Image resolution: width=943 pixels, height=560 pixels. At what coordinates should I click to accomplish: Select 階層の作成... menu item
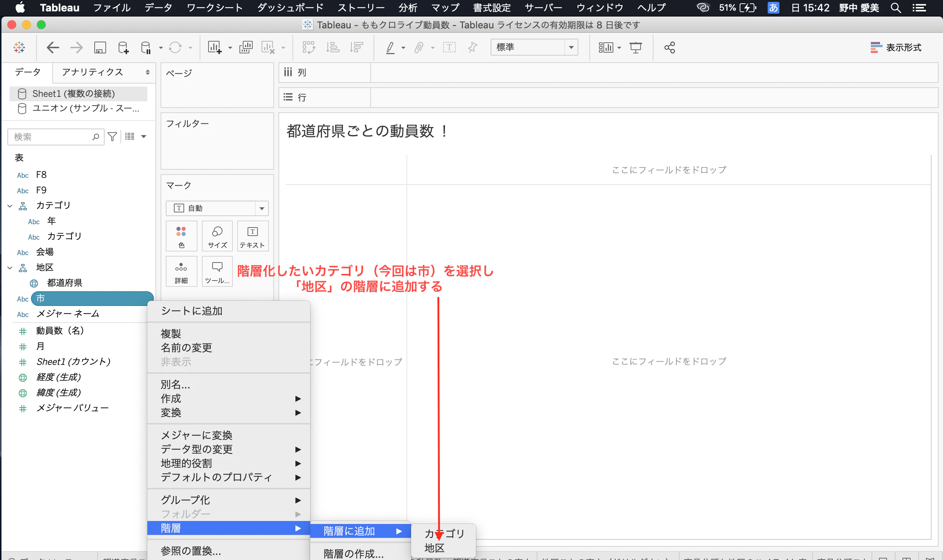click(x=361, y=553)
